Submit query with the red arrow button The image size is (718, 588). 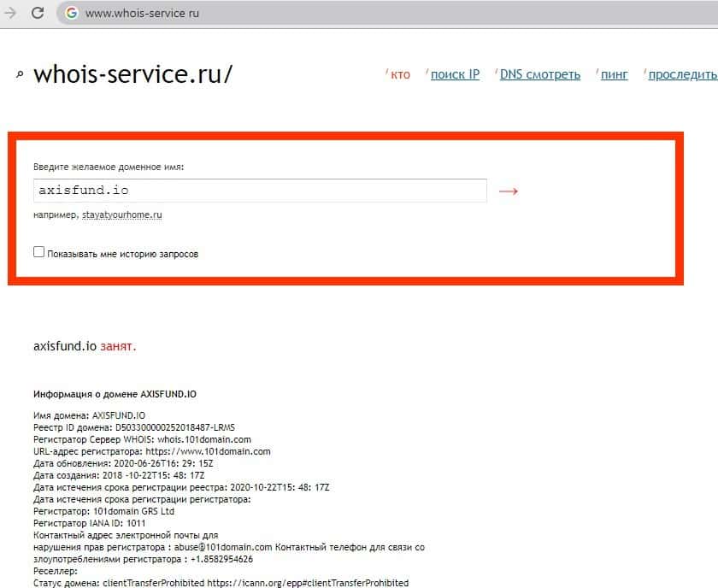coord(509,191)
